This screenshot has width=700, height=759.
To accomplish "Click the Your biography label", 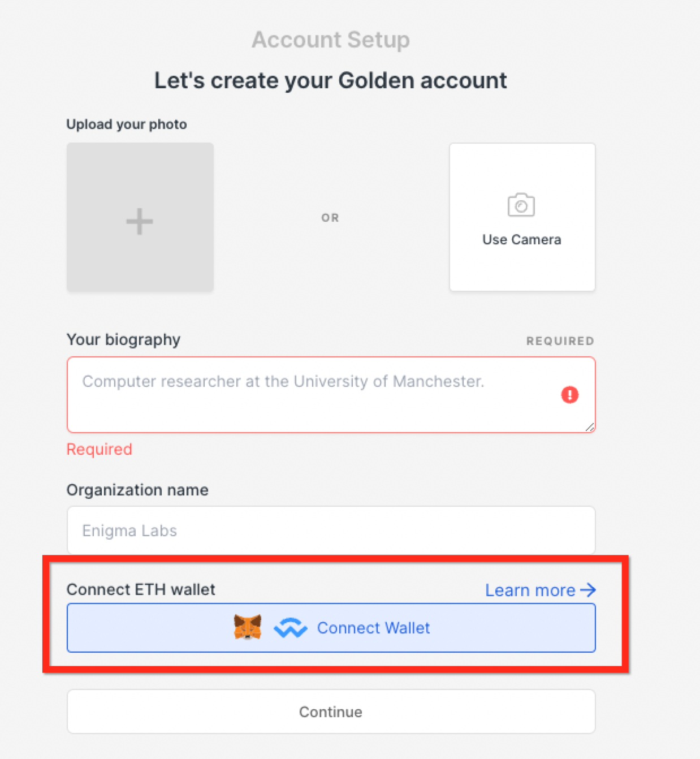I will (x=123, y=340).
